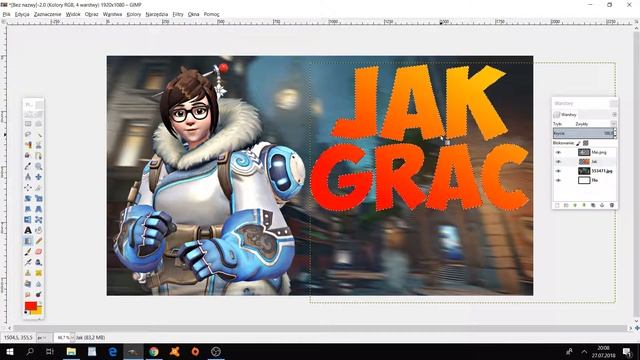Click the yellow background color swatch
The width and height of the screenshot is (640, 360).
[38, 311]
